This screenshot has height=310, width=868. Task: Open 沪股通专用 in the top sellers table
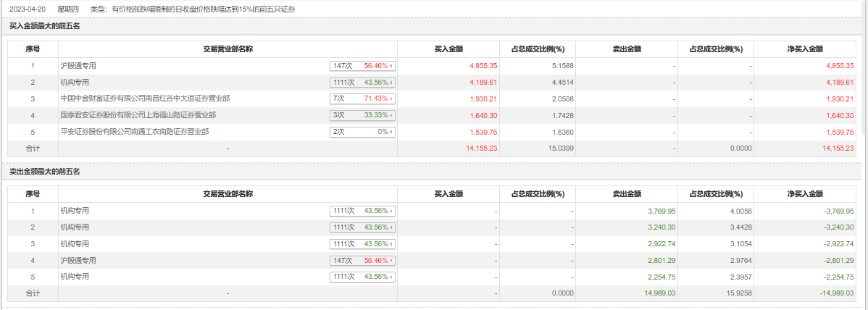click(x=78, y=260)
